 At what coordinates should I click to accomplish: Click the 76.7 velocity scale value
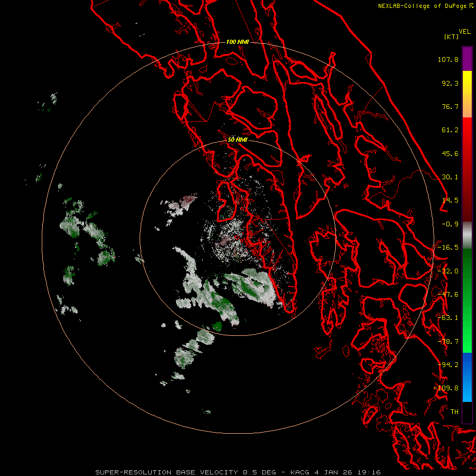(x=450, y=106)
